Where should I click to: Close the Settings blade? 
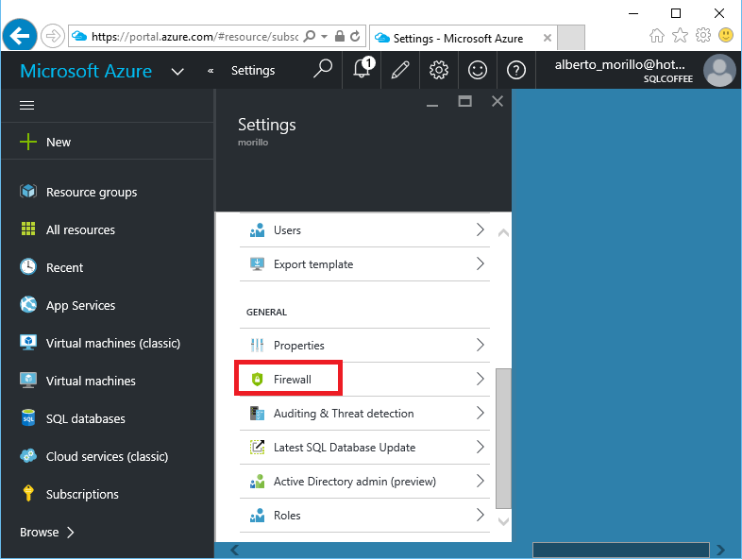[497, 101]
